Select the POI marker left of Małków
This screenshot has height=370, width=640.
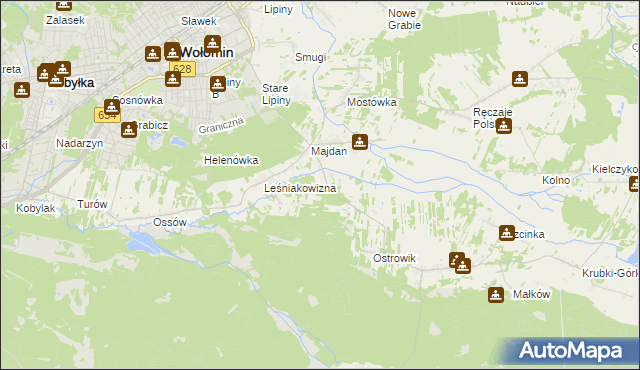[496, 295]
